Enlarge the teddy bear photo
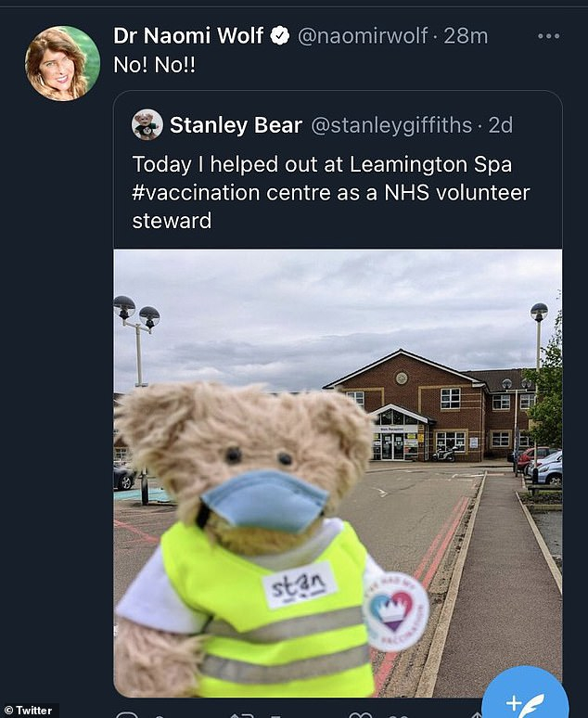Image resolution: width=588 pixels, height=718 pixels. click(338, 472)
